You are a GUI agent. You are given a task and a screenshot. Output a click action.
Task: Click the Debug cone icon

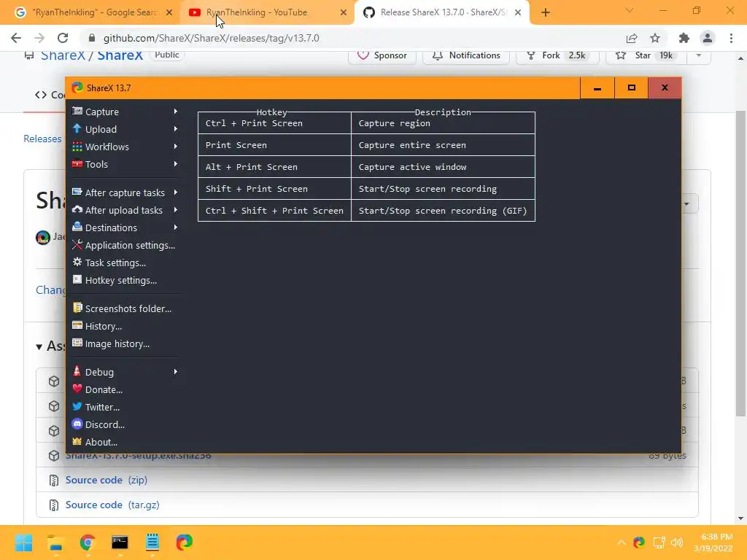click(77, 371)
